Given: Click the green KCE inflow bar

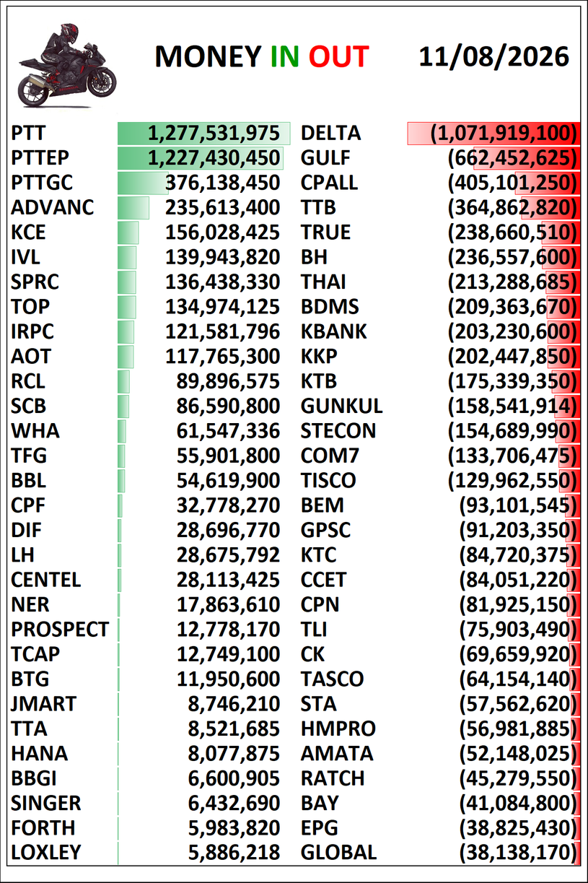Looking at the screenshot, I should pyautogui.click(x=128, y=232).
